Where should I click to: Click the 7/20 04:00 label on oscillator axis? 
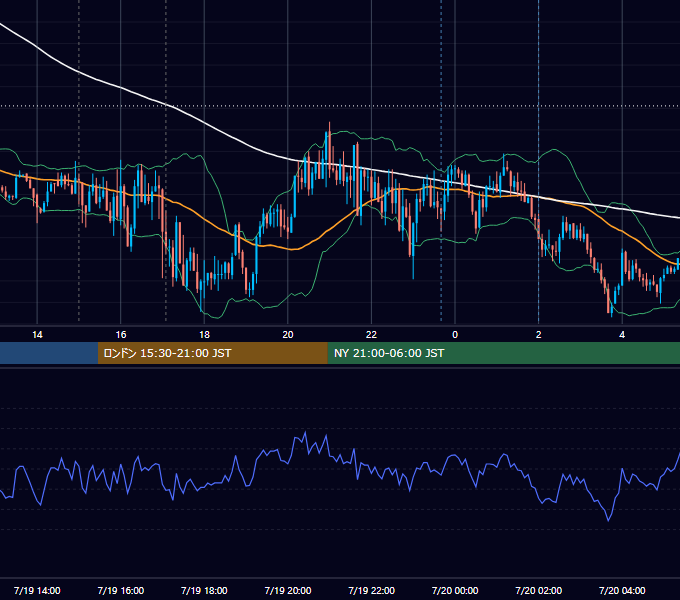coord(622,590)
